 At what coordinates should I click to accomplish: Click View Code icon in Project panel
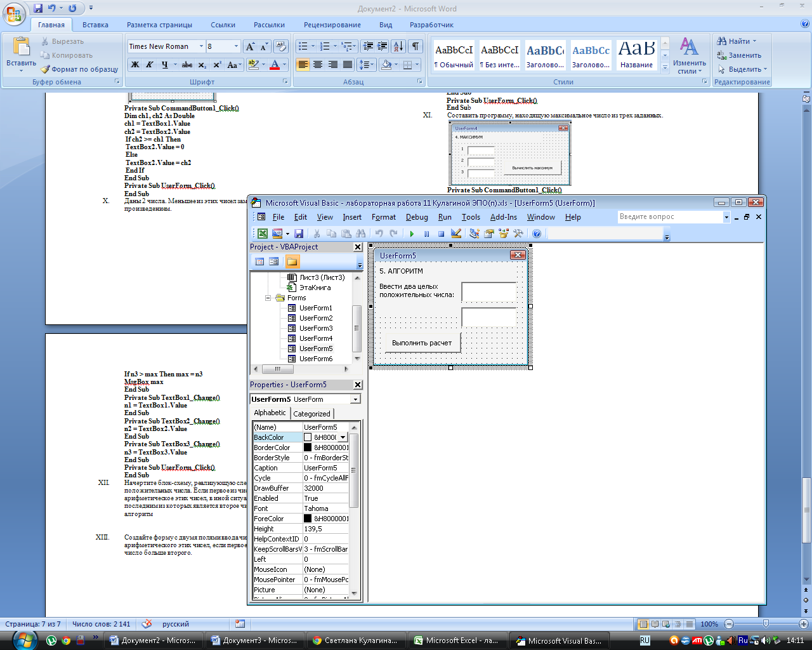pyautogui.click(x=259, y=262)
